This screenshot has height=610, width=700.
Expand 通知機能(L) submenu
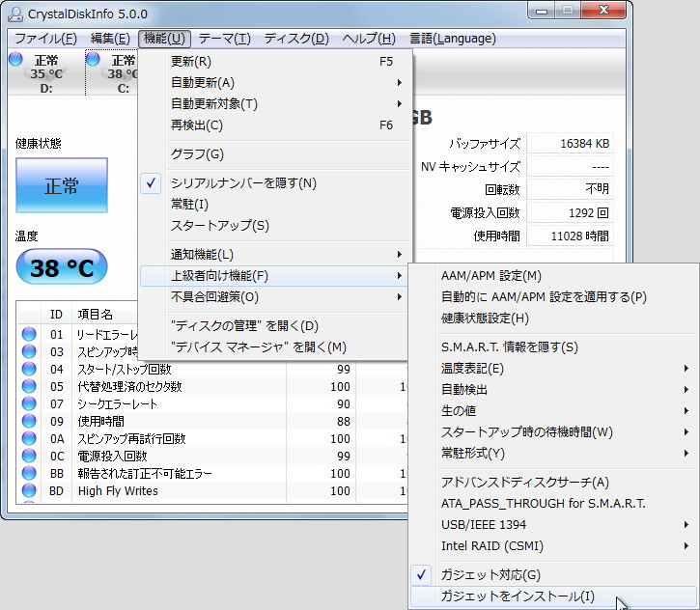pyautogui.click(x=274, y=255)
